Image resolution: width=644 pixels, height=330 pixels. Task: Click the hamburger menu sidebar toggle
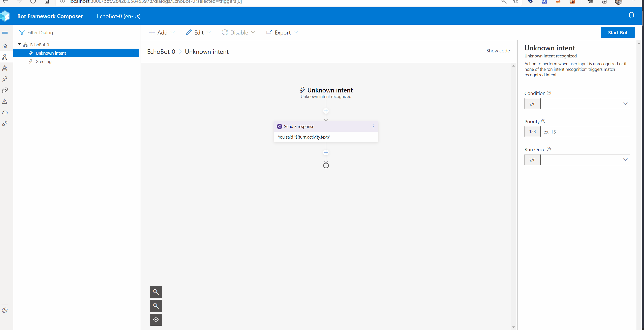(x=5, y=32)
